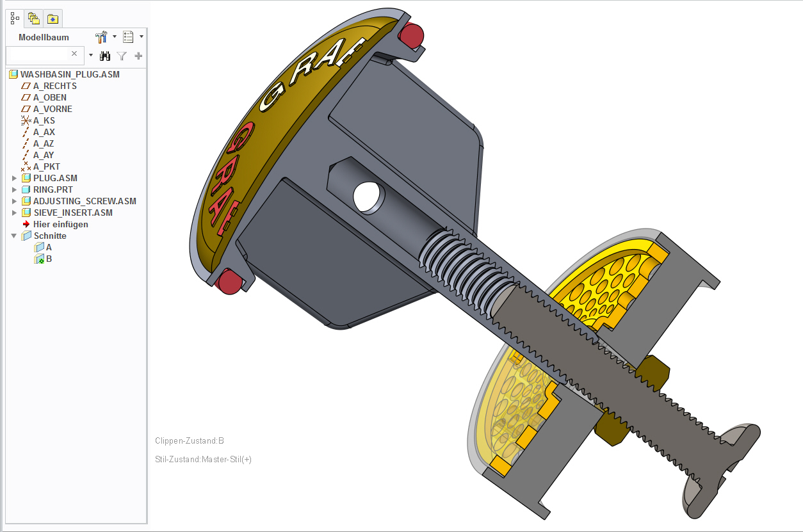Viewport: 803px width, 532px height.
Task: Select the Hier einfügen marker
Action: point(61,224)
